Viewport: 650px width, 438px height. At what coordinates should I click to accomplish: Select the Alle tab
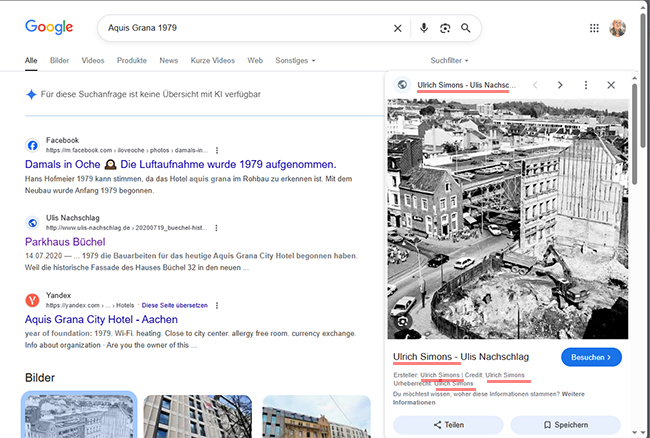click(31, 60)
